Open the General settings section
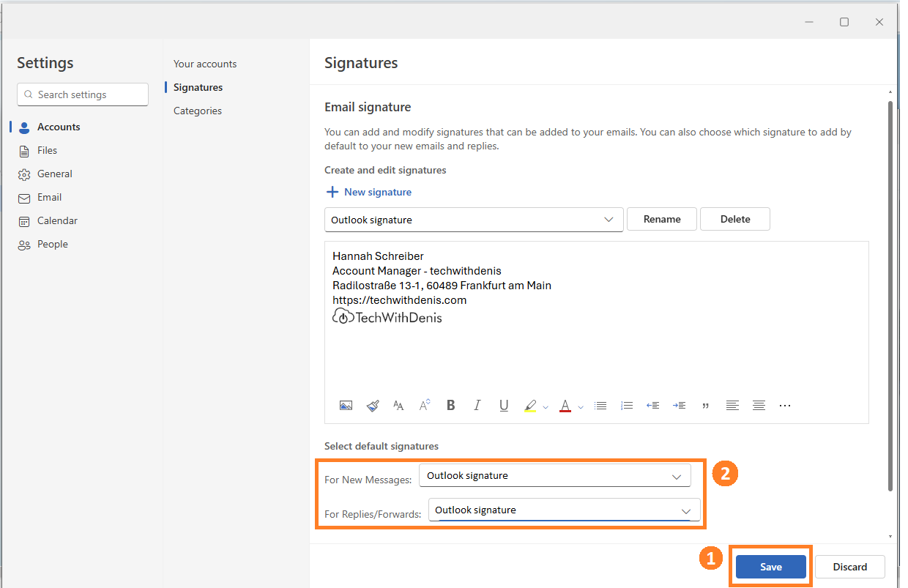The height and width of the screenshot is (588, 908). click(x=55, y=174)
